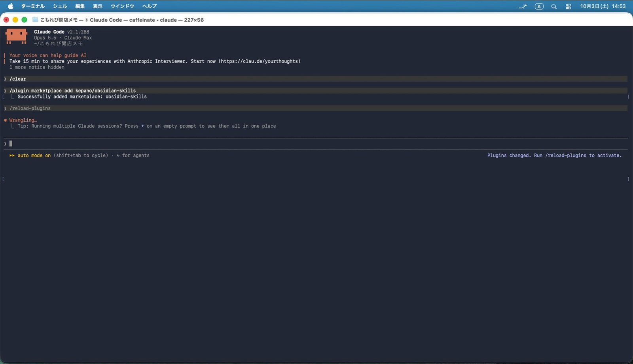Open the ヘルプ menu
Screen dimensions: 633x364
tap(150, 6)
